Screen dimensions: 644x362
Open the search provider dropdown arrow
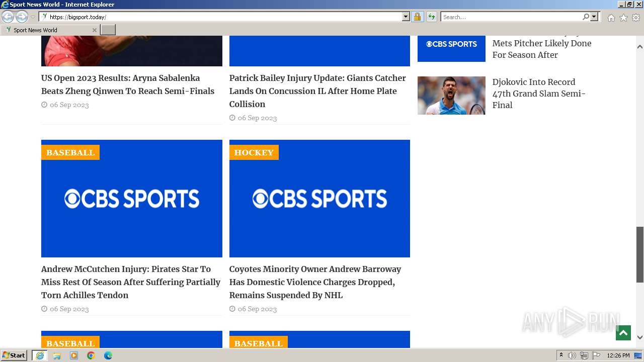tap(594, 17)
